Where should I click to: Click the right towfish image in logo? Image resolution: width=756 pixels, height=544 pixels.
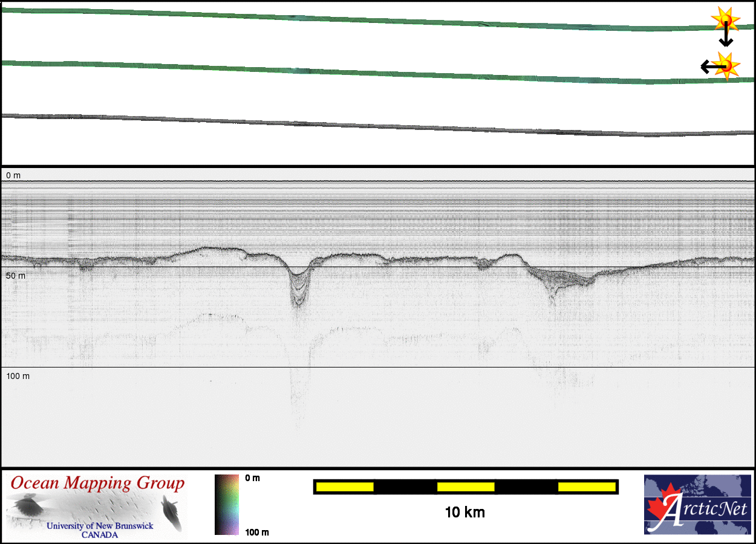[x=172, y=512]
